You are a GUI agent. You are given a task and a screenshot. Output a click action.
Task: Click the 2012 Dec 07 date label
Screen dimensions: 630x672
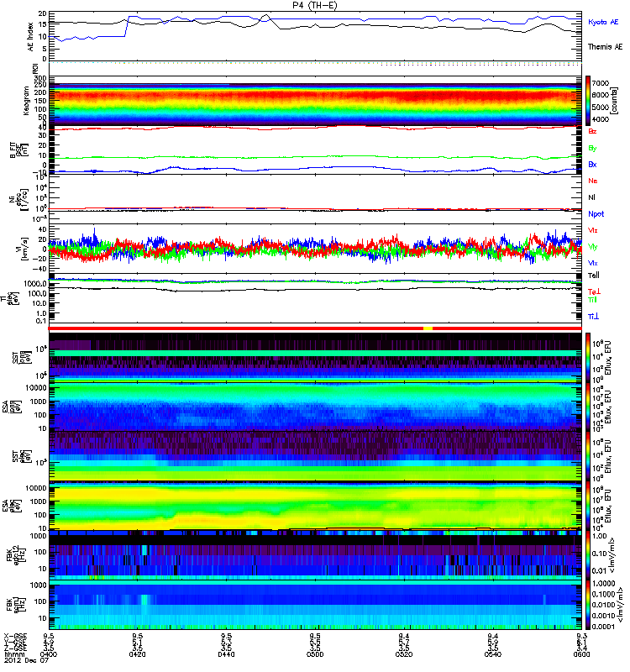(x=27, y=660)
